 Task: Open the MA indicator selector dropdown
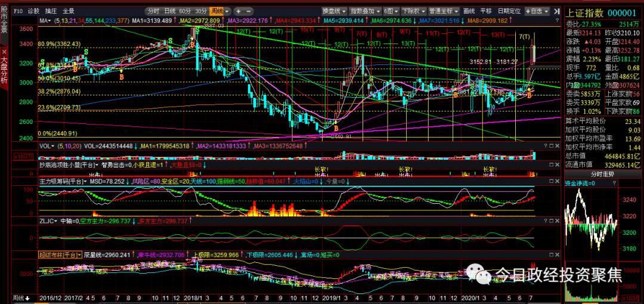(x=45, y=20)
